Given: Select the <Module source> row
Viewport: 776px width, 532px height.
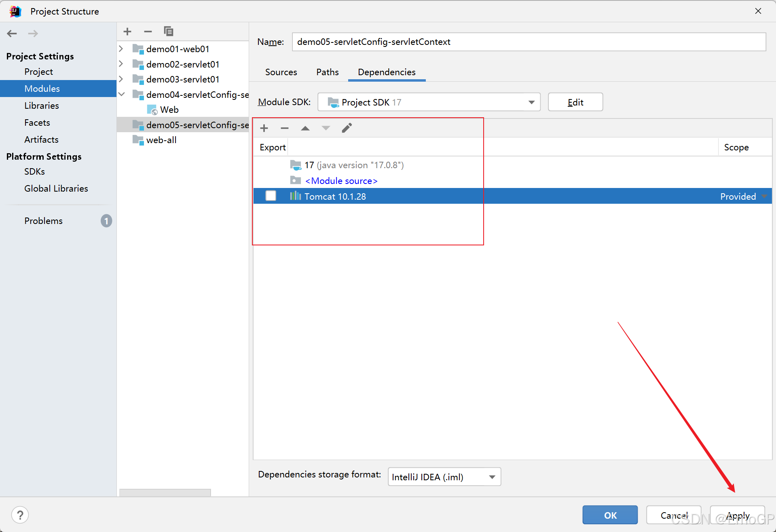Looking at the screenshot, I should pyautogui.click(x=512, y=181).
